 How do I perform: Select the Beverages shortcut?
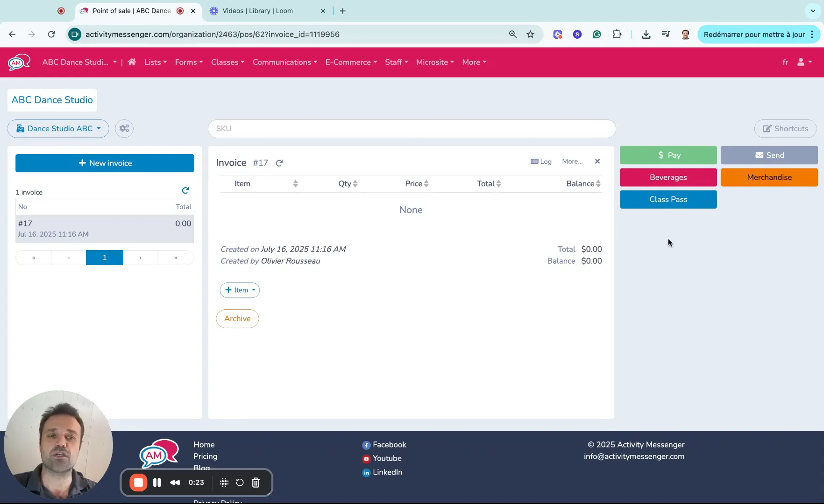(668, 177)
